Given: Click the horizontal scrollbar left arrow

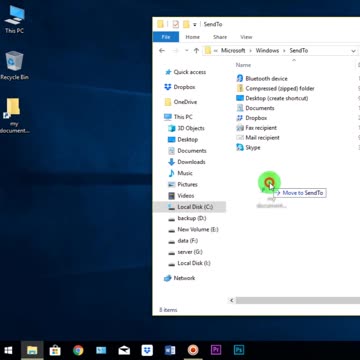Looking at the screenshot, I should (232, 300).
